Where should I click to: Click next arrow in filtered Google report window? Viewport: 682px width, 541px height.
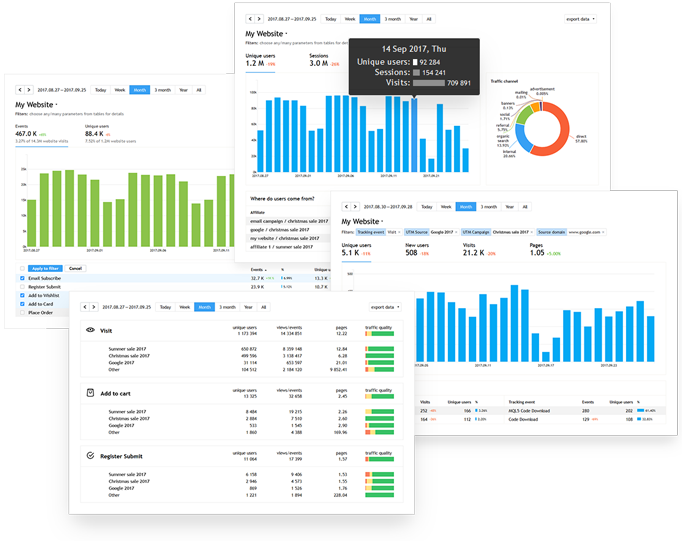[355, 207]
